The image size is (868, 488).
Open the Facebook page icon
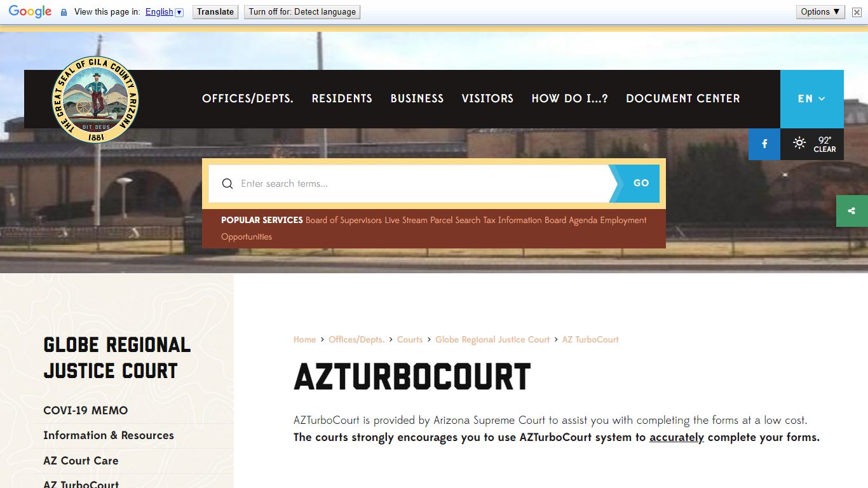click(764, 144)
